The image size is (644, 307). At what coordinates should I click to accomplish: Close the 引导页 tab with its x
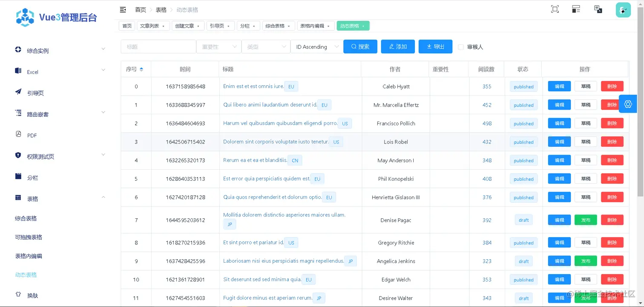coord(228,26)
